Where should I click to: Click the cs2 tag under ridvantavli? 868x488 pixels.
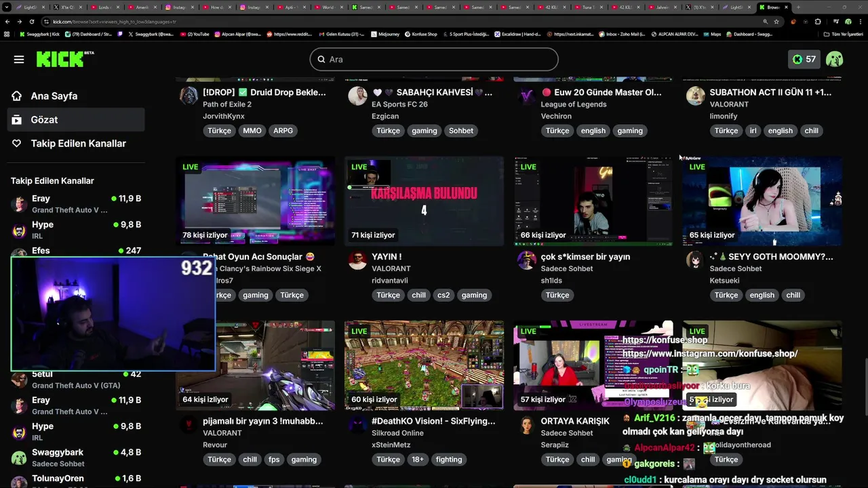tap(443, 295)
